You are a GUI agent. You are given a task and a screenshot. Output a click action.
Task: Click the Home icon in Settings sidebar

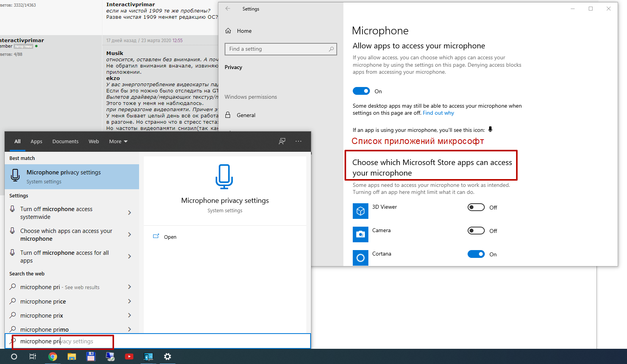(x=228, y=31)
